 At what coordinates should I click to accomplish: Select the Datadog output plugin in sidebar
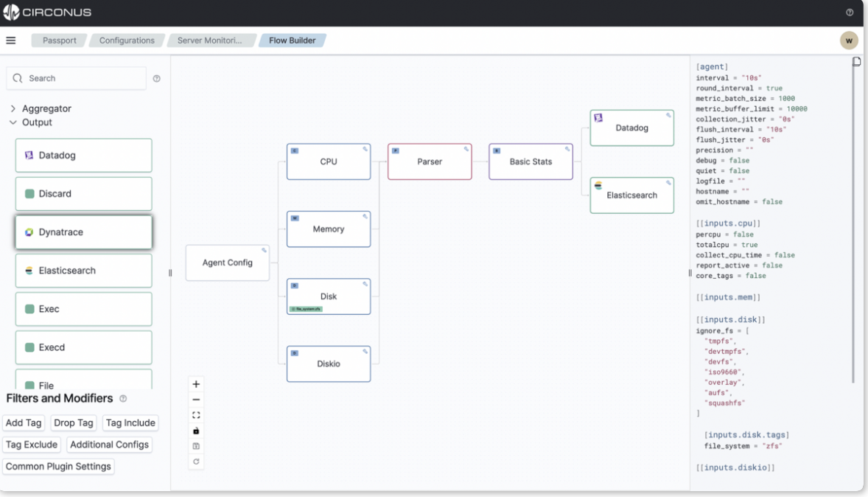[x=83, y=155]
